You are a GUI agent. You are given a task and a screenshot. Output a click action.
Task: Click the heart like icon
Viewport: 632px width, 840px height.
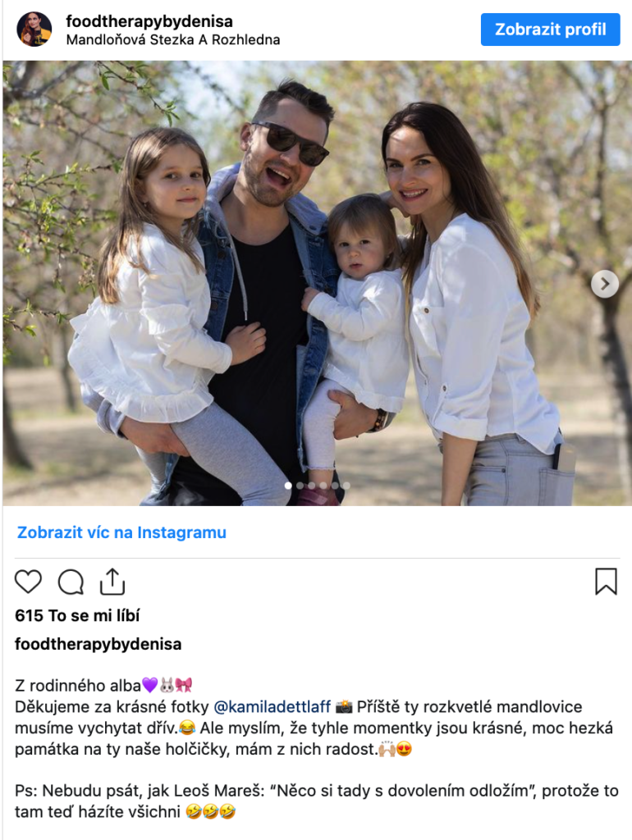click(28, 582)
